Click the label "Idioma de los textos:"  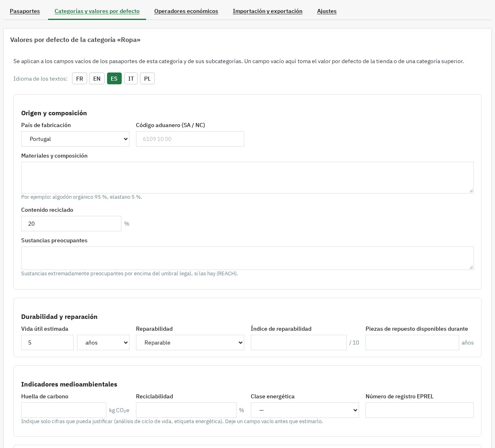pos(40,79)
